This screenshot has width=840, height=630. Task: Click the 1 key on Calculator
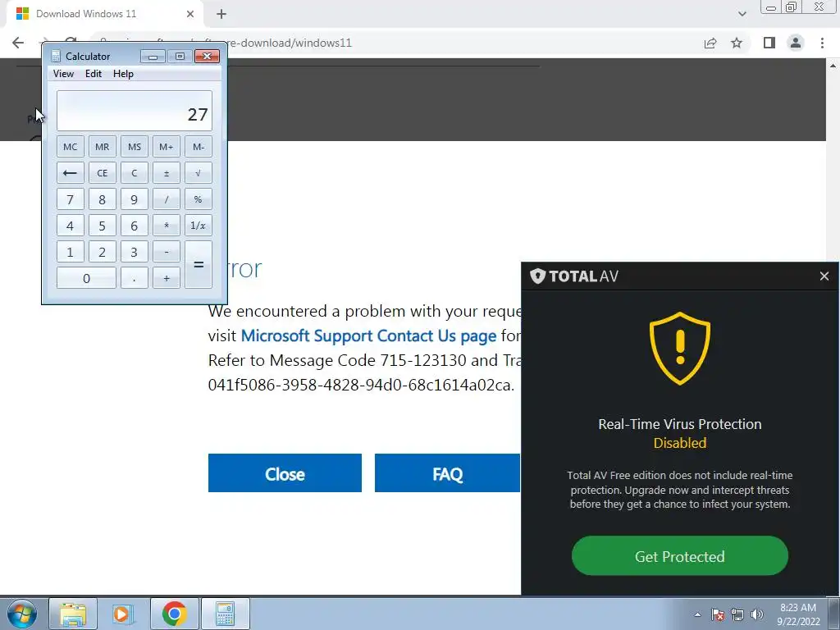tap(71, 252)
